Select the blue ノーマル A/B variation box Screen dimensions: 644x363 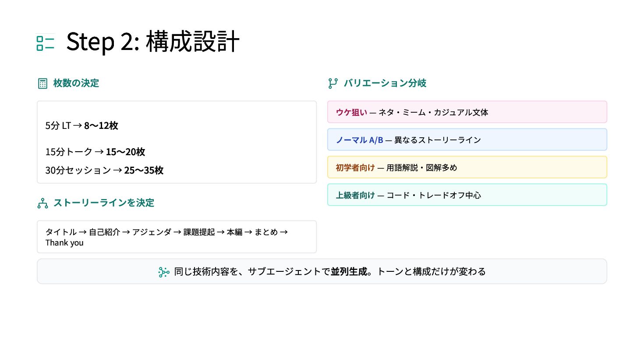pos(467,140)
